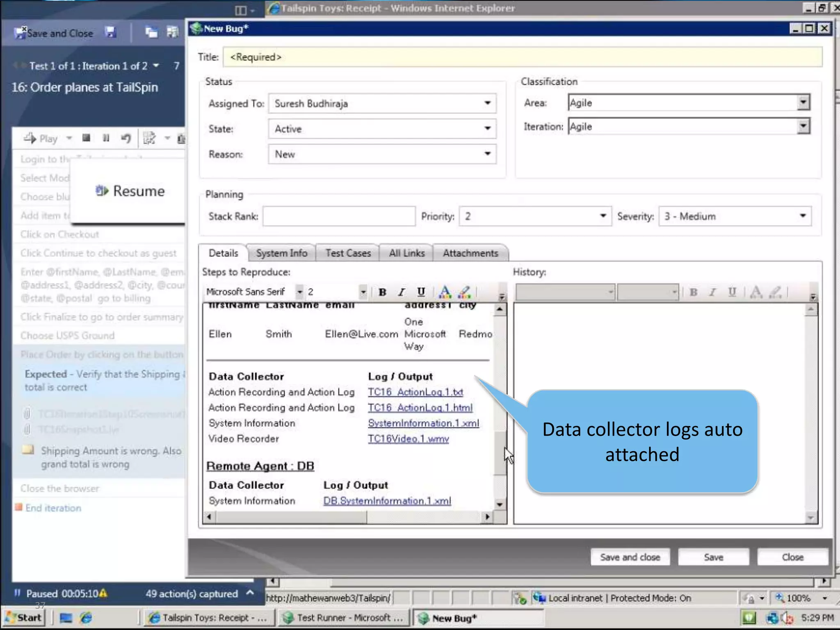This screenshot has width=840, height=630.
Task: Switch to the All Links tab
Action: click(406, 253)
